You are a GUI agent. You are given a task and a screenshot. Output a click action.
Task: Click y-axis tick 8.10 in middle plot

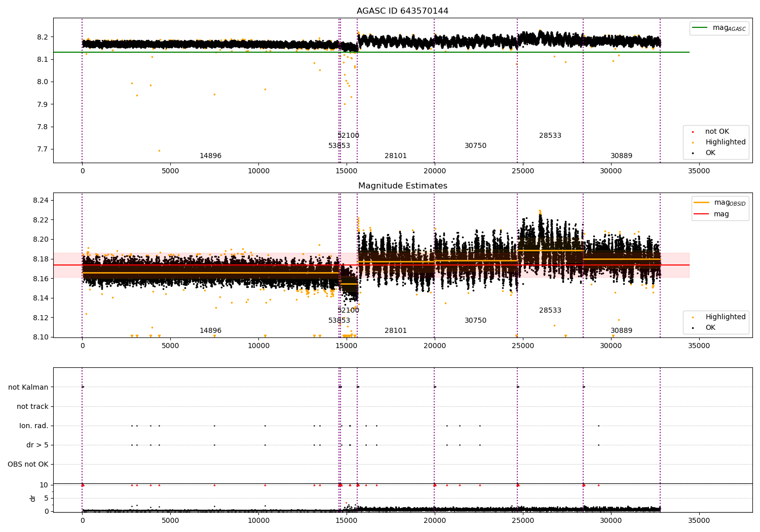41,337
